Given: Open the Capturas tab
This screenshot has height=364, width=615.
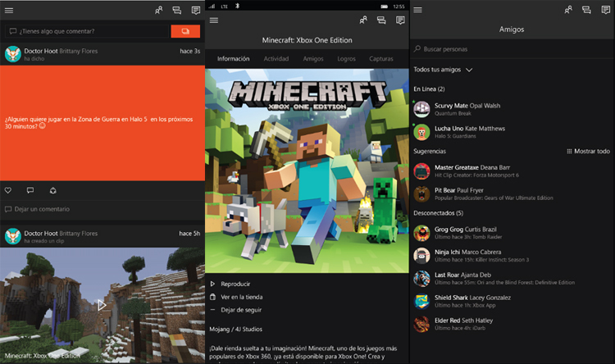Looking at the screenshot, I should pos(381,59).
